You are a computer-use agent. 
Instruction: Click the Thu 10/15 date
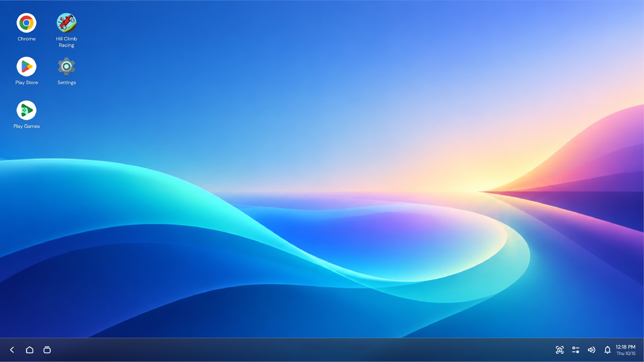tap(626, 353)
